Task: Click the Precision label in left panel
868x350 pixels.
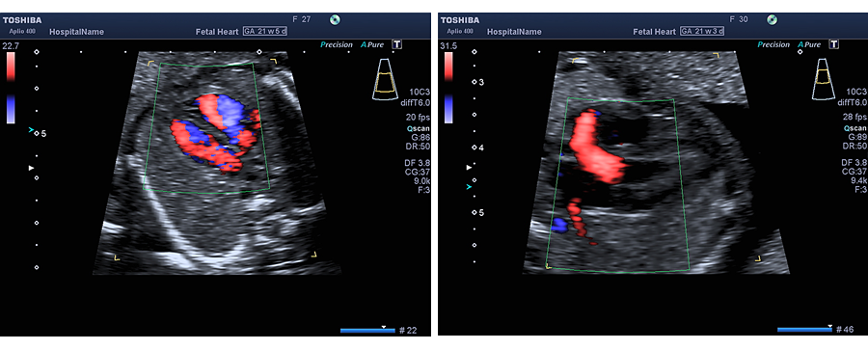Action: coord(337,45)
